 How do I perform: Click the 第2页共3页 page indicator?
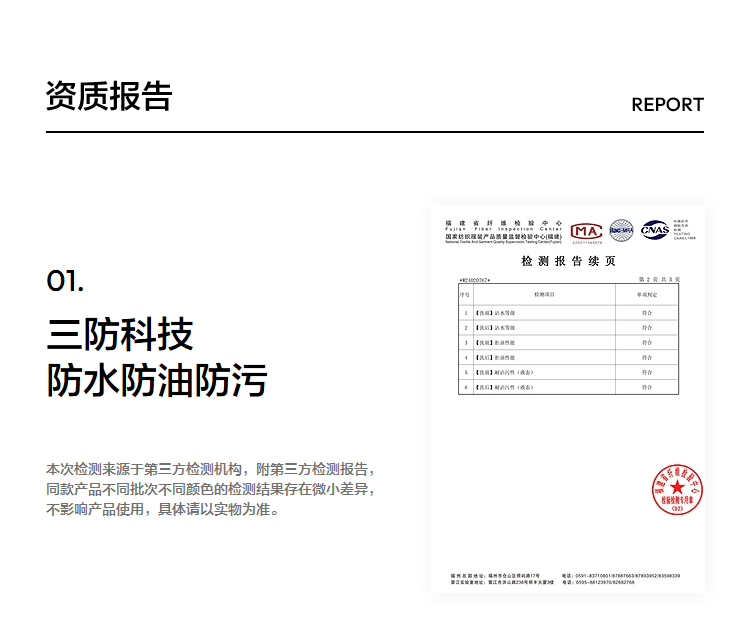659,279
